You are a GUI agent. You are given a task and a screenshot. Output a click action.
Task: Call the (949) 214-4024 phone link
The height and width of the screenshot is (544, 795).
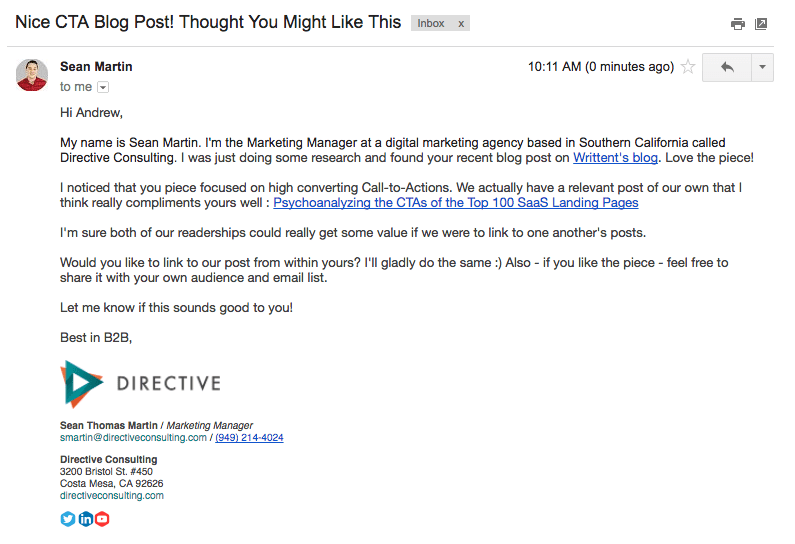[x=249, y=438]
